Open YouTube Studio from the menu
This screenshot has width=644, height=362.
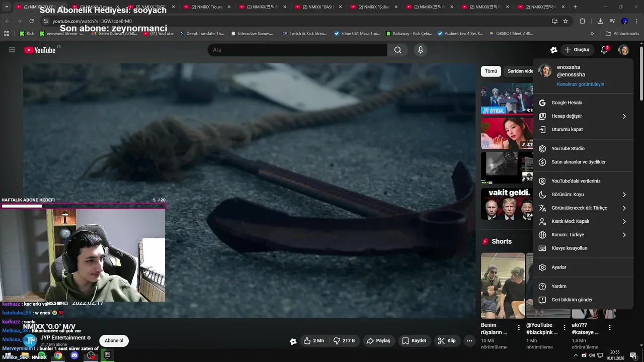[x=583, y=149]
